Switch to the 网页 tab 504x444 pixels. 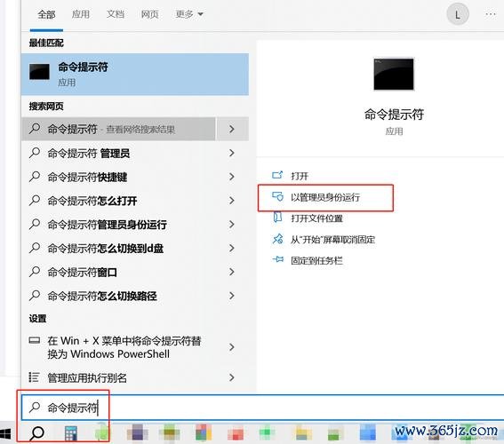(x=149, y=14)
